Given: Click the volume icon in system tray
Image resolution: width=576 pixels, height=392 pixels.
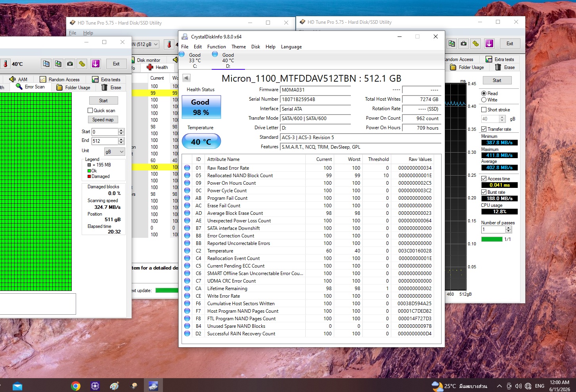Looking at the screenshot, I should [518, 386].
